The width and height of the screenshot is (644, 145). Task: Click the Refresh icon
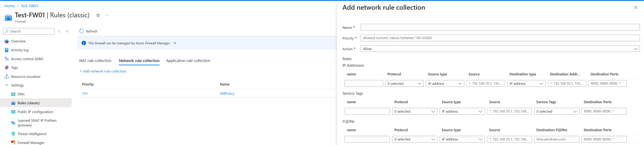pos(81,31)
